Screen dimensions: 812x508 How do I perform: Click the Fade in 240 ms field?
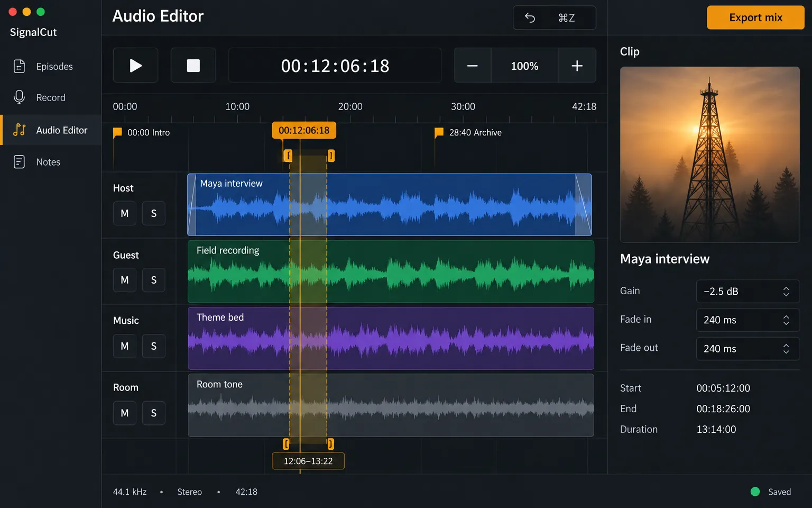point(748,320)
